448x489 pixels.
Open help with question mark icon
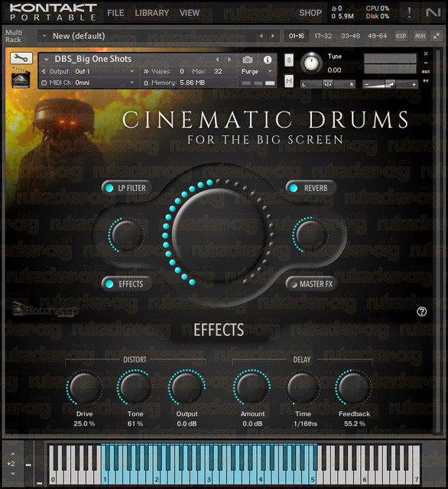point(422,312)
